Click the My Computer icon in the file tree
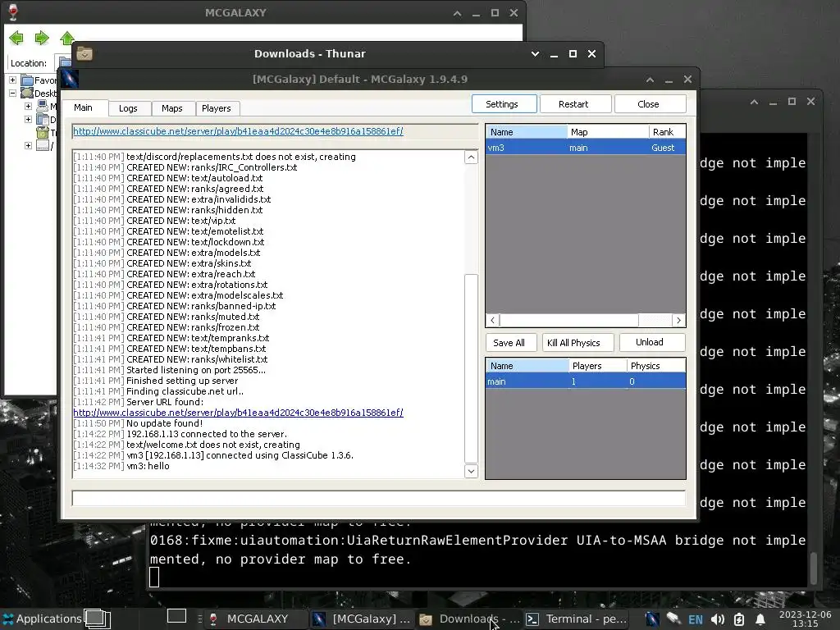The image size is (840, 630). coord(43,106)
